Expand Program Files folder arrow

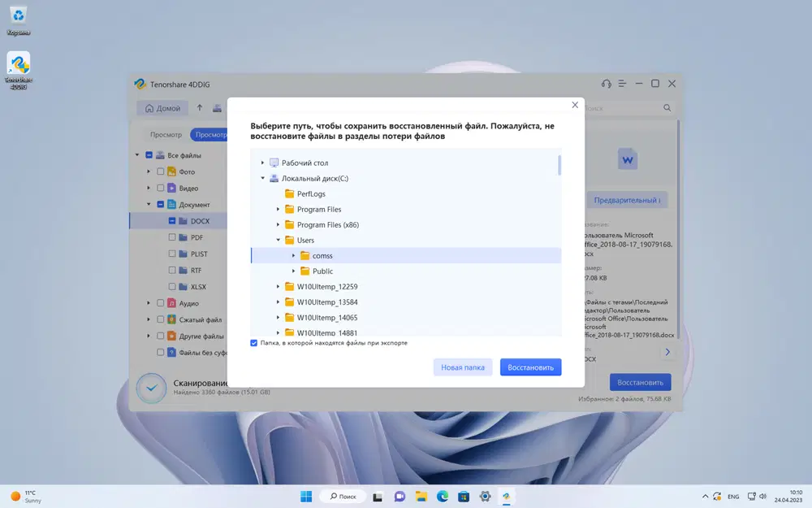pos(278,210)
